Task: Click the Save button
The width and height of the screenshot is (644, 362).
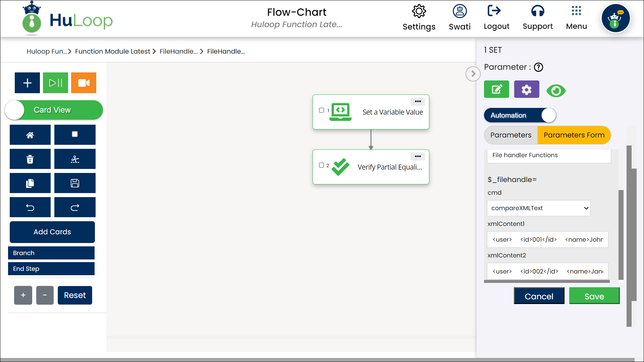Action: (594, 296)
